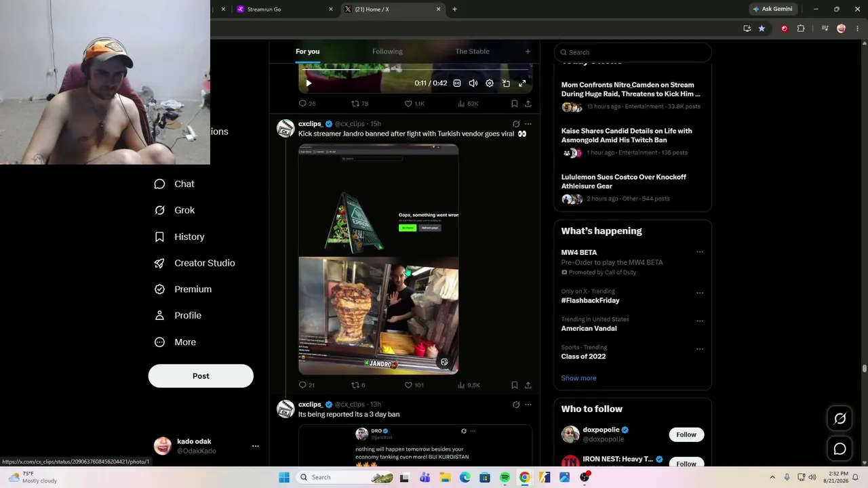The height and width of the screenshot is (488, 868).
Task: Open the Jandro post image
Action: (378, 259)
